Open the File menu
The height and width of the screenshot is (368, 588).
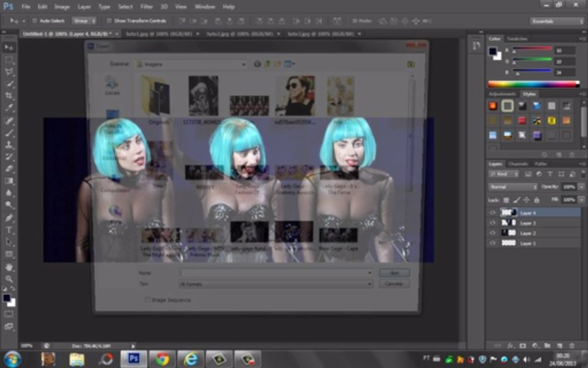[26, 6]
